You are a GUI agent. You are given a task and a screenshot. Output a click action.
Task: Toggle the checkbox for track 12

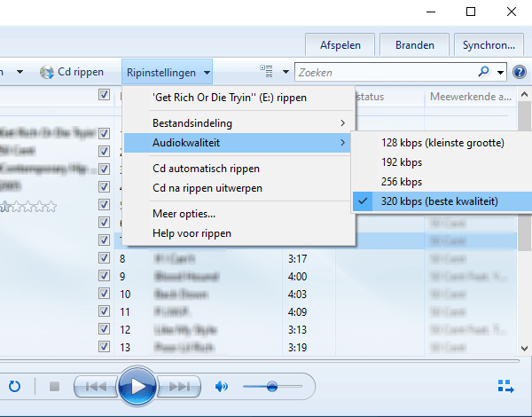[x=105, y=329]
